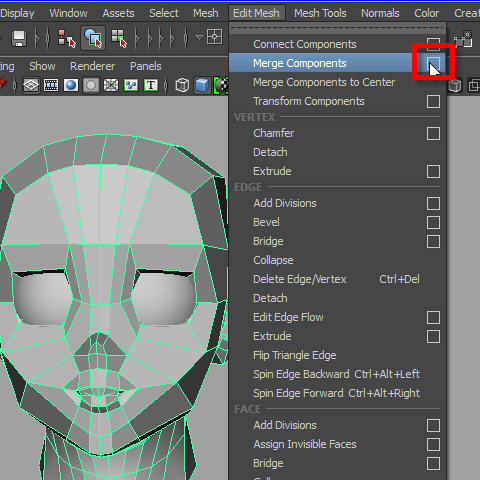Viewport: 480px width, 480px height.
Task: Open face Bridge option box
Action: (x=433, y=463)
